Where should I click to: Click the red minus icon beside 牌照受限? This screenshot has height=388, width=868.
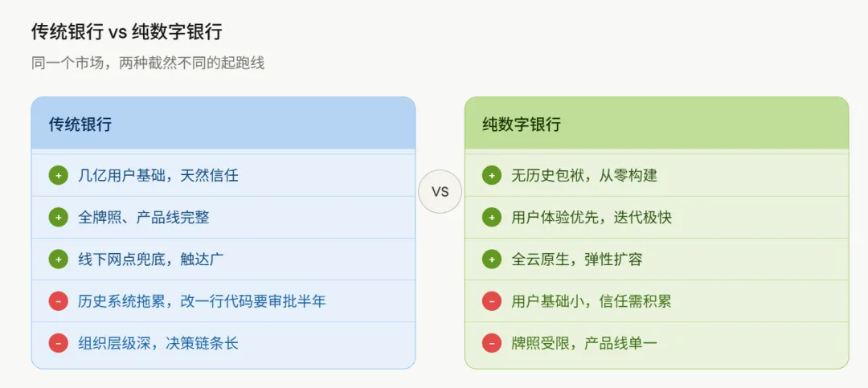click(492, 343)
